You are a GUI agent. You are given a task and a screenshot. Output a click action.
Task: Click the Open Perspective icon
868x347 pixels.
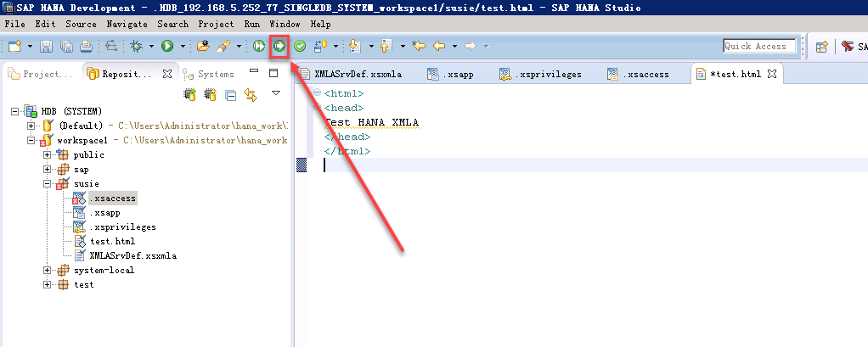(x=822, y=47)
